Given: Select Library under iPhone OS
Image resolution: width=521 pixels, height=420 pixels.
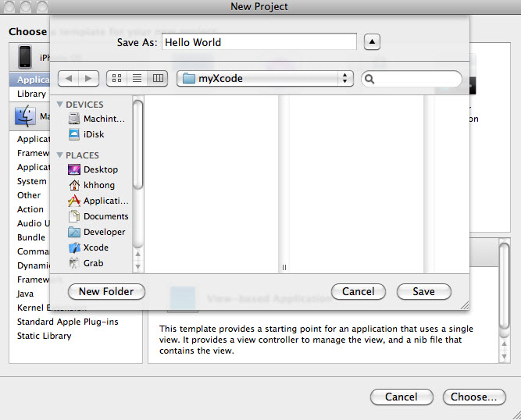Looking at the screenshot, I should (31, 94).
